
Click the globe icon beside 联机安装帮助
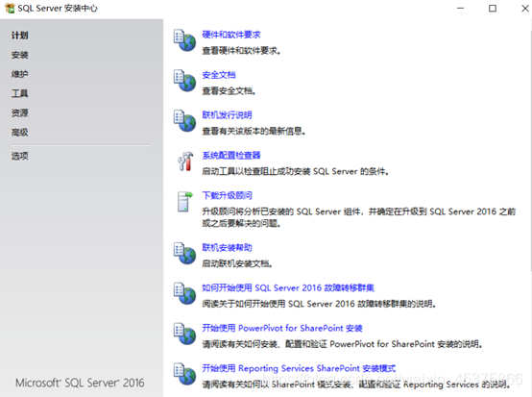click(185, 253)
